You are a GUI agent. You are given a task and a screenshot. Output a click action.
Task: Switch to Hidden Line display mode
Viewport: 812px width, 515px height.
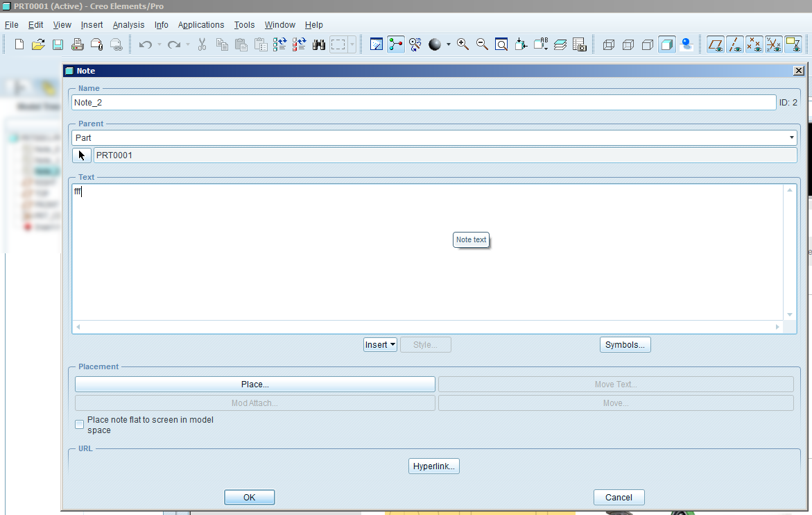[x=628, y=44]
